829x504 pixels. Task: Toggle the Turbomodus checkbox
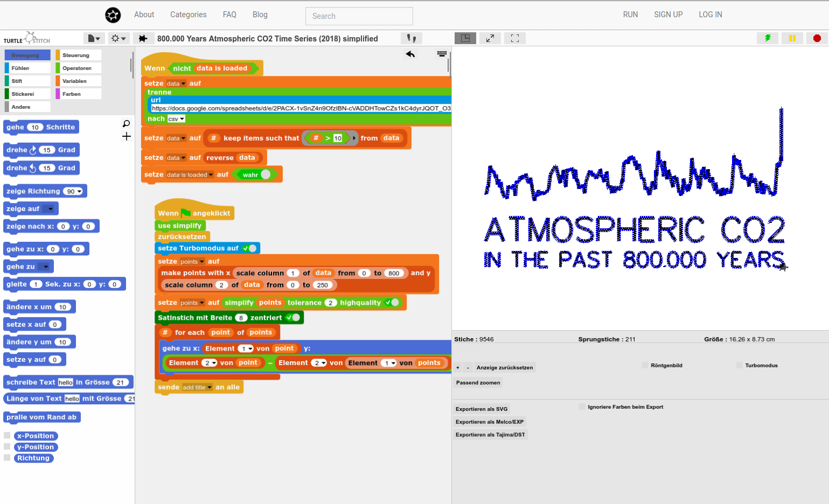click(x=740, y=365)
